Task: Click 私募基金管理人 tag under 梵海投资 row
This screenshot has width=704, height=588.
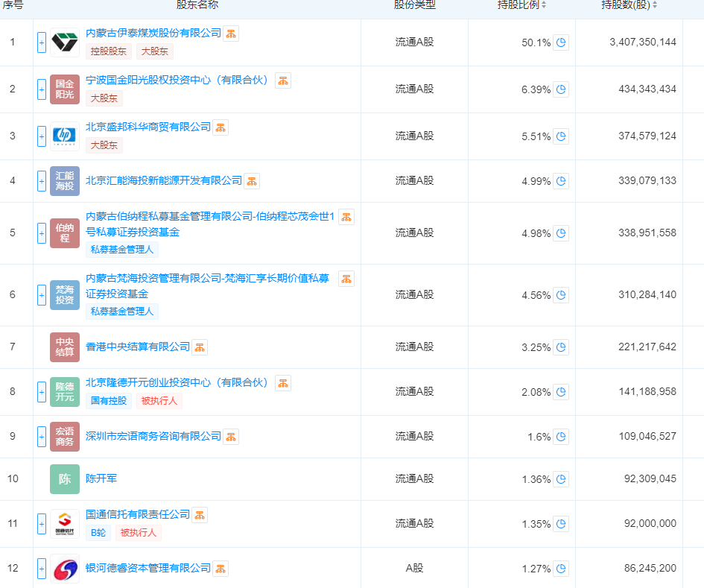Action: coord(121,312)
